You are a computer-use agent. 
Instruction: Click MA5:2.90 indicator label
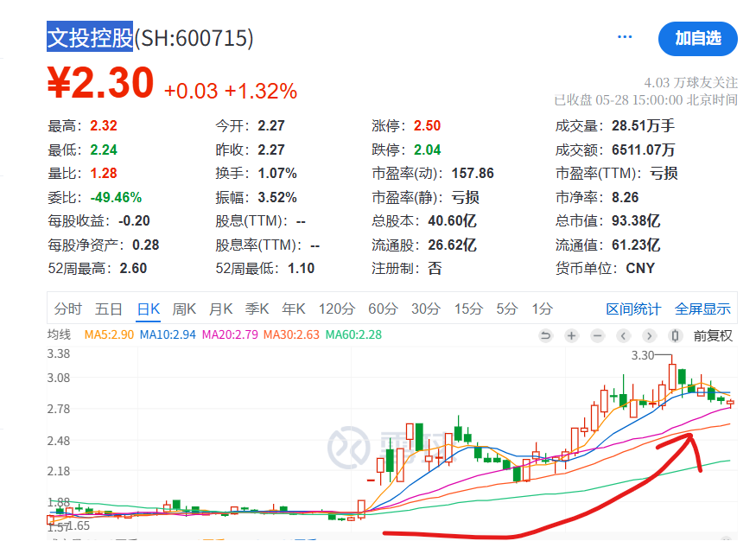pyautogui.click(x=109, y=334)
